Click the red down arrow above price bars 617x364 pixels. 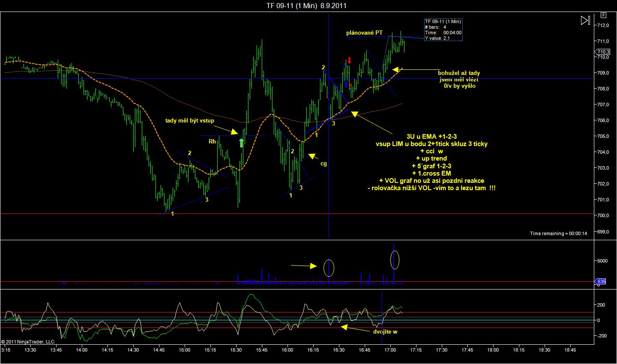350,60
